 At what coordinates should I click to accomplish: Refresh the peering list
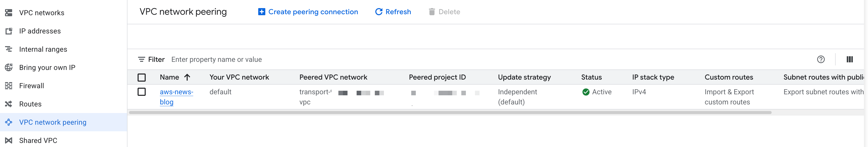[393, 12]
